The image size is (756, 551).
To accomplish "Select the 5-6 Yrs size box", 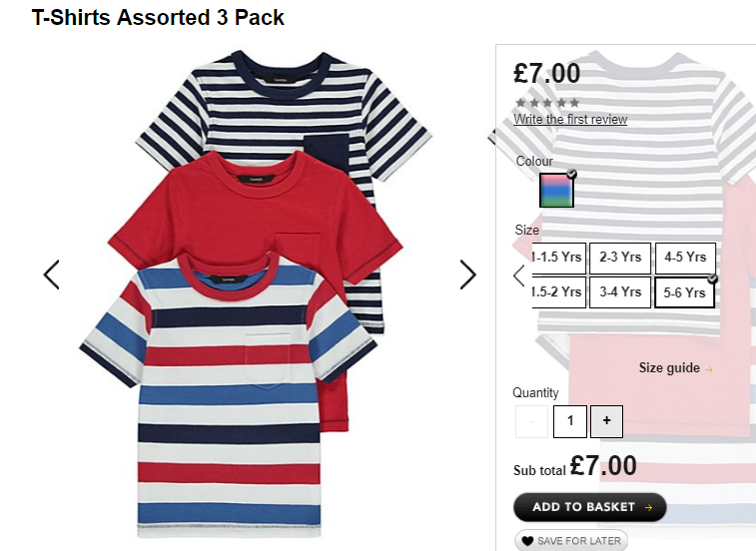I will coord(684,292).
